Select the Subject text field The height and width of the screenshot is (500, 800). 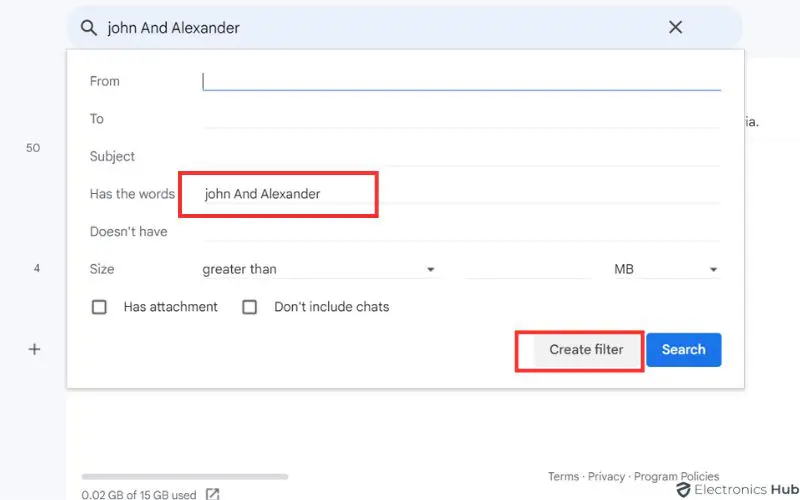[460, 156]
